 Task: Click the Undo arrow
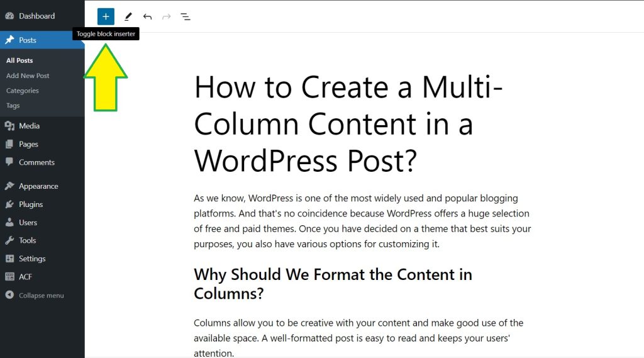point(147,16)
